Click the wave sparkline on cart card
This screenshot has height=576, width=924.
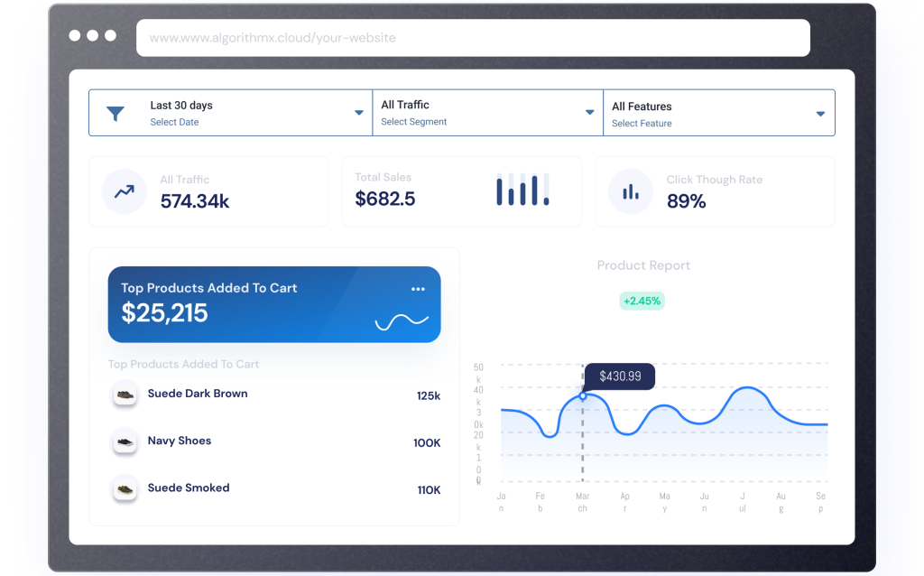point(402,321)
